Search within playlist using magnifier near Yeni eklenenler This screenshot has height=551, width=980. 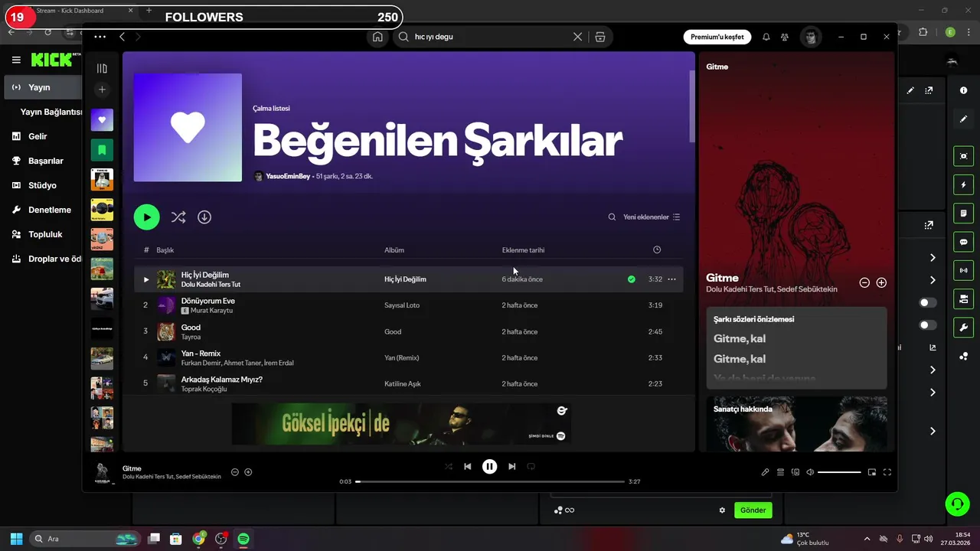(612, 217)
